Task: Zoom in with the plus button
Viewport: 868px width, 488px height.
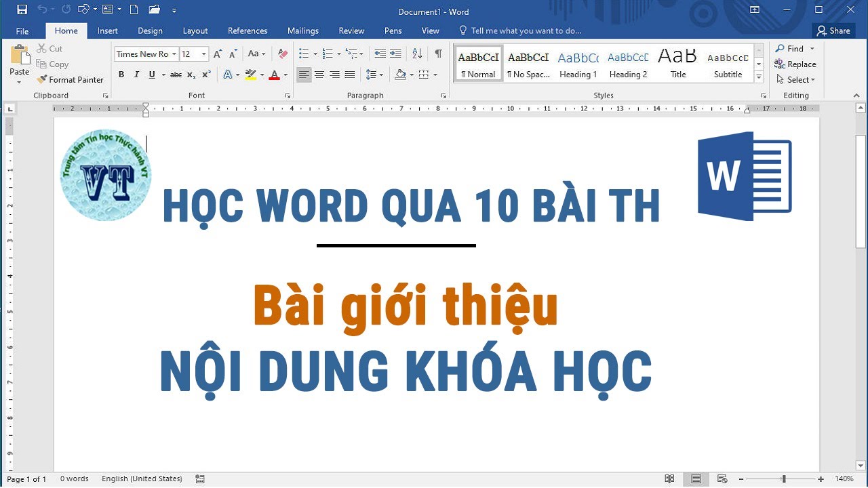Action: click(x=821, y=479)
